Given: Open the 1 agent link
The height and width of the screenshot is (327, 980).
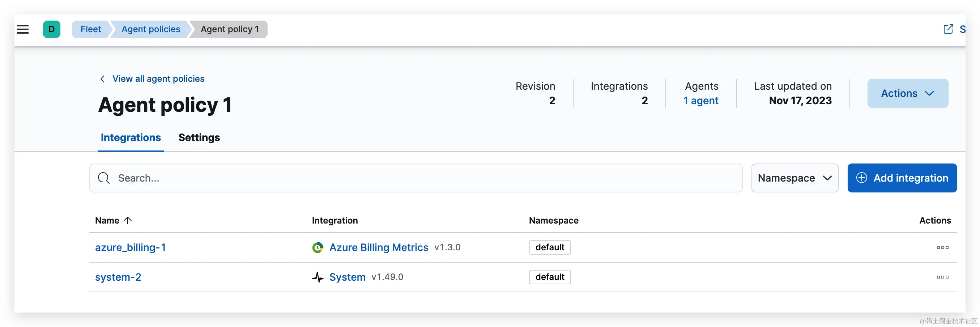Looking at the screenshot, I should pos(701,101).
